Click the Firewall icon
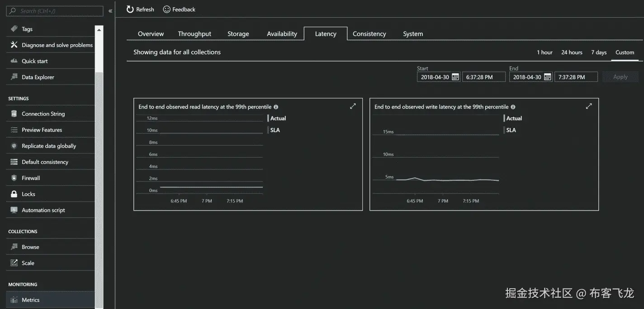 pyautogui.click(x=14, y=178)
